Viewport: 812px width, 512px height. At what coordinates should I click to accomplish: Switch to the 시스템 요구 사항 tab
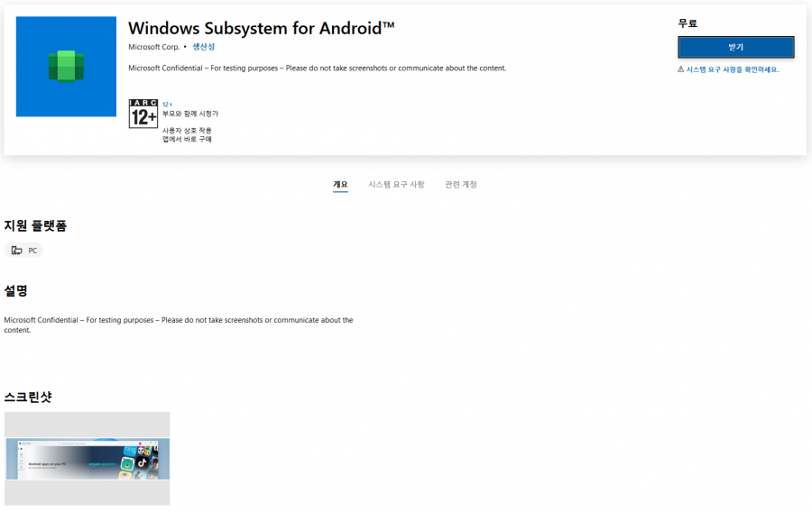(x=396, y=185)
